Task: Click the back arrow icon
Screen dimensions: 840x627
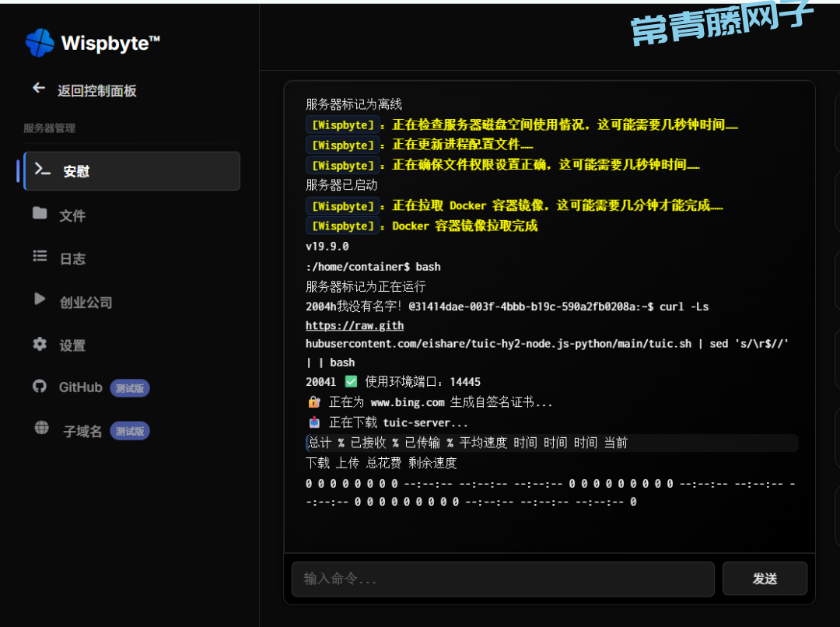Action: pos(39,89)
